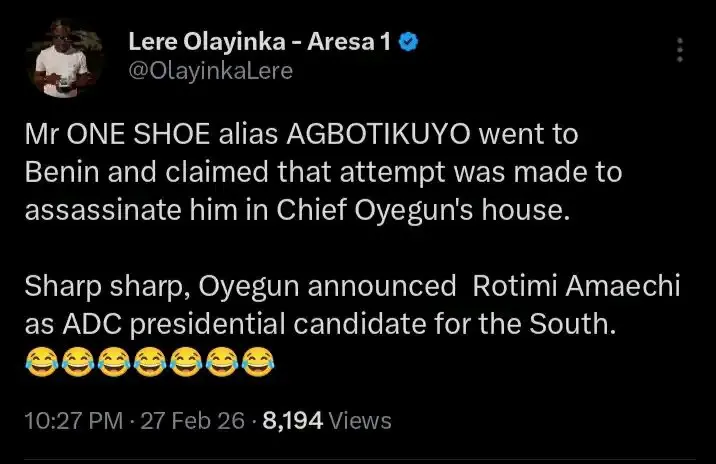
Task: Click the last laughing emoji in the row
Action: pyautogui.click(x=257, y=359)
